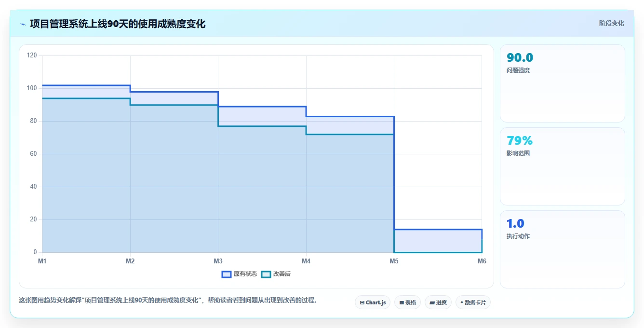Click the 120 y-axis tick label
The width and height of the screenshot is (644, 328).
[32, 55]
